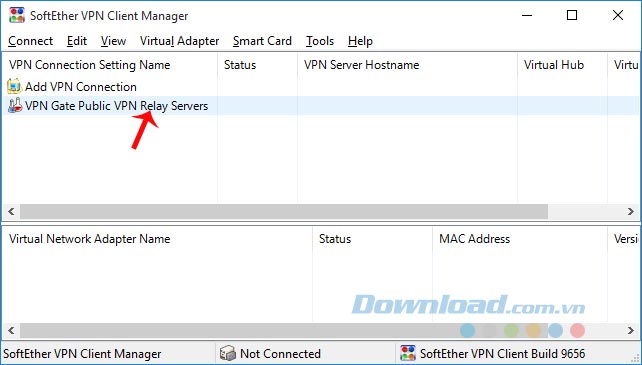
Task: Click right arrow of connection list scrollbar
Action: [631, 212]
